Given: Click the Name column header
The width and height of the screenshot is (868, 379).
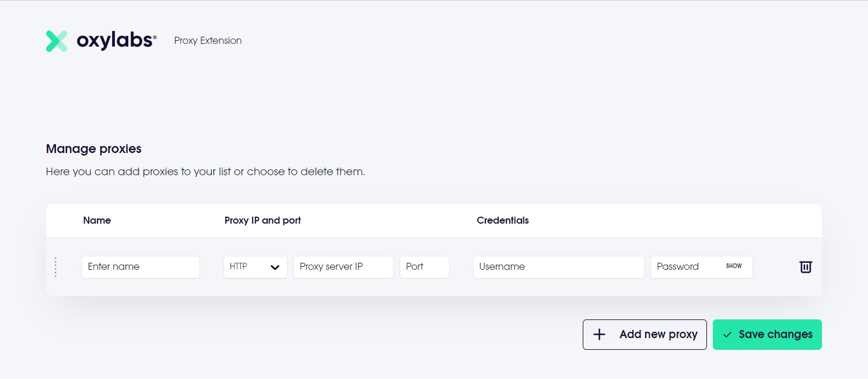Looking at the screenshot, I should pos(97,221).
